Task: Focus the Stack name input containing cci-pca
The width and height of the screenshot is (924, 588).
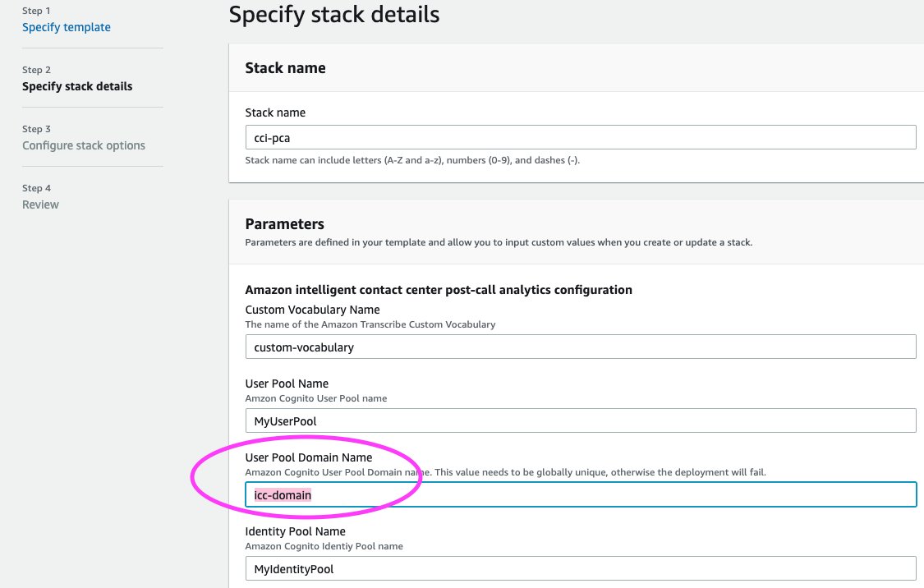Action: tap(580, 137)
